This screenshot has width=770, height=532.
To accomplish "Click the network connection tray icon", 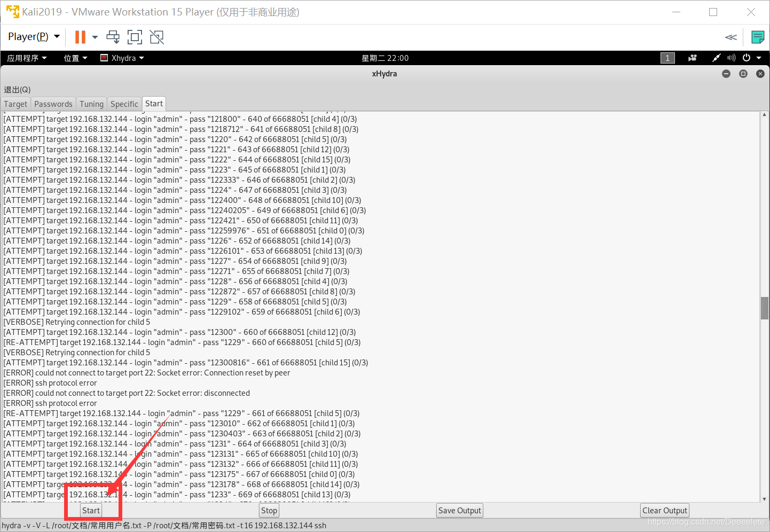I will (x=717, y=58).
